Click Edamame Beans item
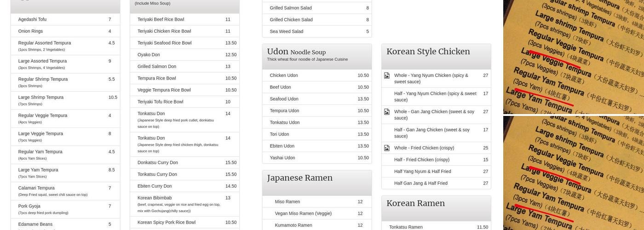 click(x=65, y=224)
